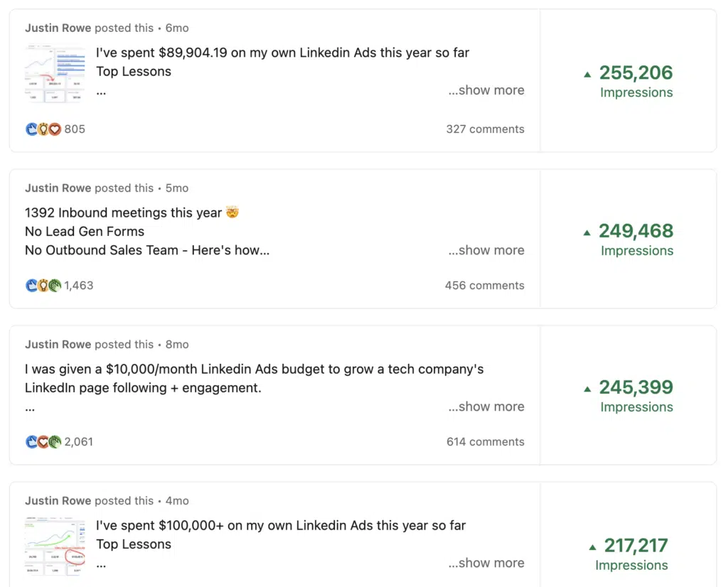Click reaction icons beside 1,463 count
Screen dimensions: 728x587
tap(43, 286)
